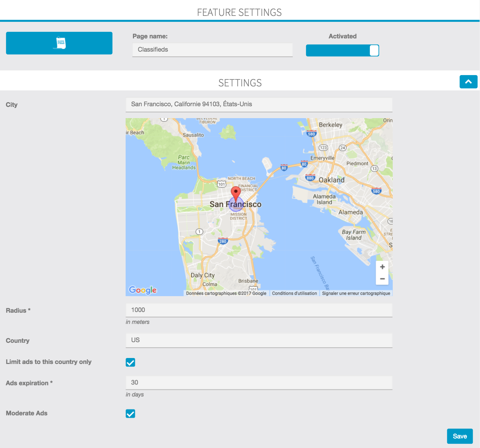Click the Radius input field
The image size is (480, 448).
pos(259,310)
